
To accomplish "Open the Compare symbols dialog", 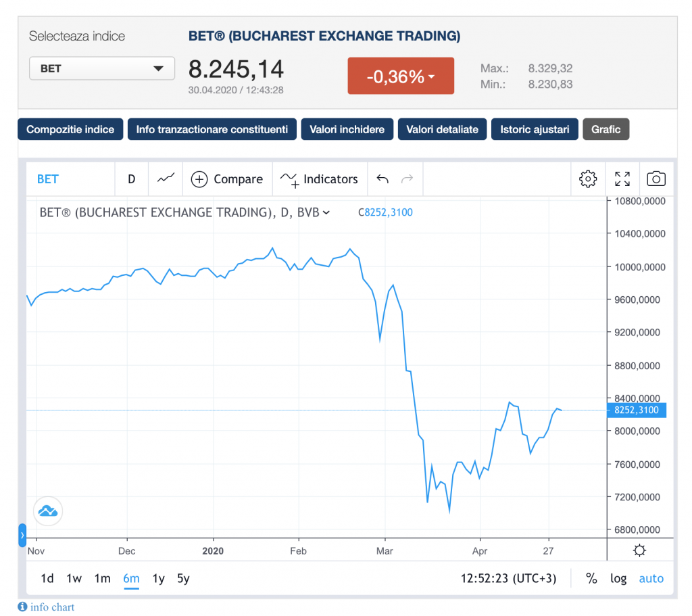I will [x=227, y=179].
